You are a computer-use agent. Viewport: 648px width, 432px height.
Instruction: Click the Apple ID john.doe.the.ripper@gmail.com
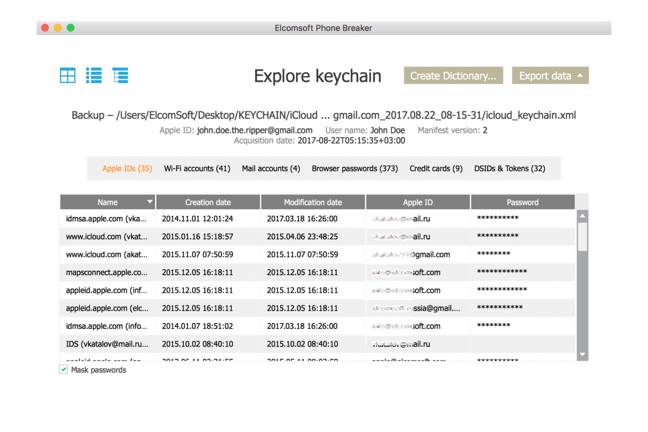click(255, 130)
